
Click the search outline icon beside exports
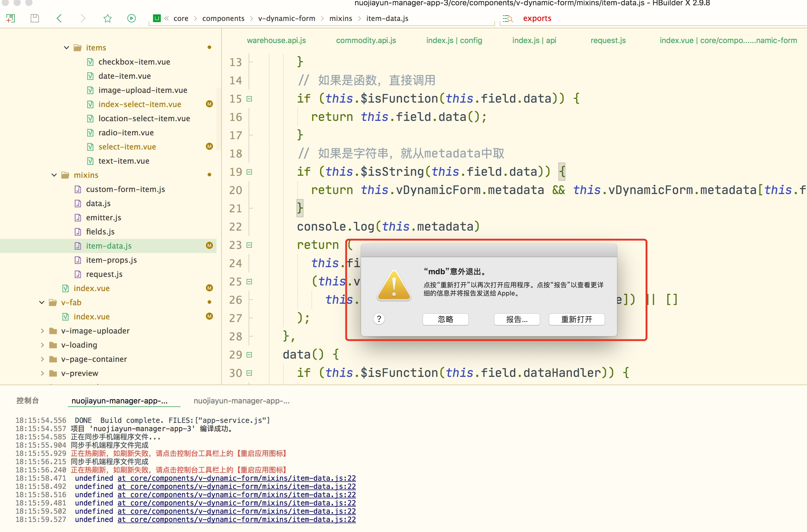[x=508, y=19]
